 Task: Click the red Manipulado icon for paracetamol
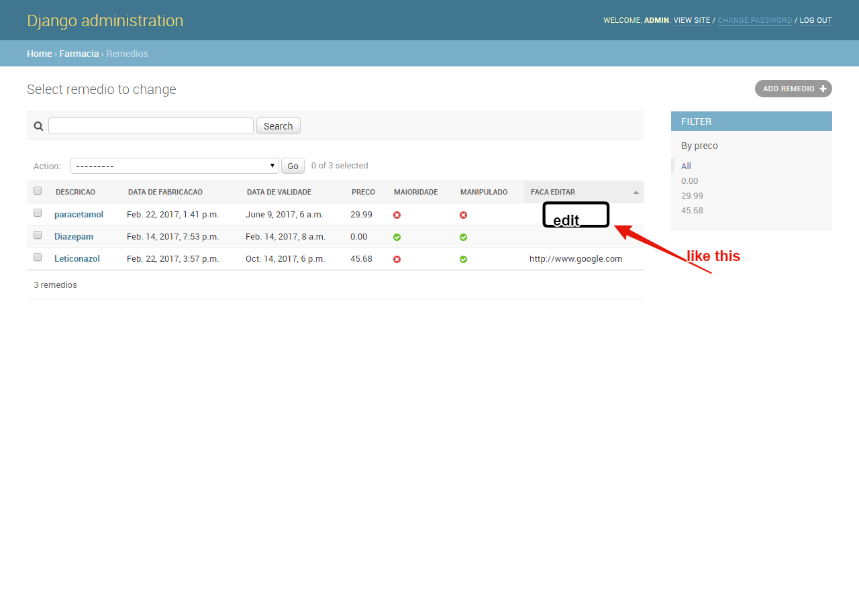464,215
